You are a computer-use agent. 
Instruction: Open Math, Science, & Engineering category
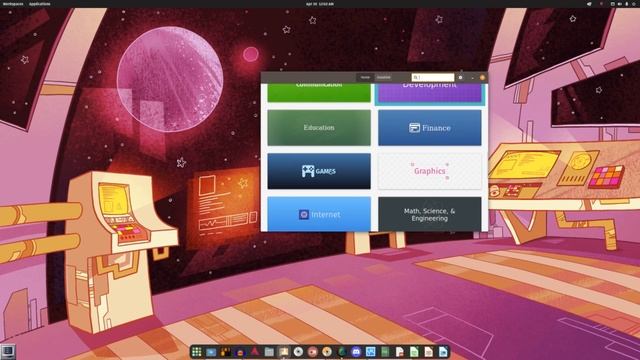pos(430,214)
